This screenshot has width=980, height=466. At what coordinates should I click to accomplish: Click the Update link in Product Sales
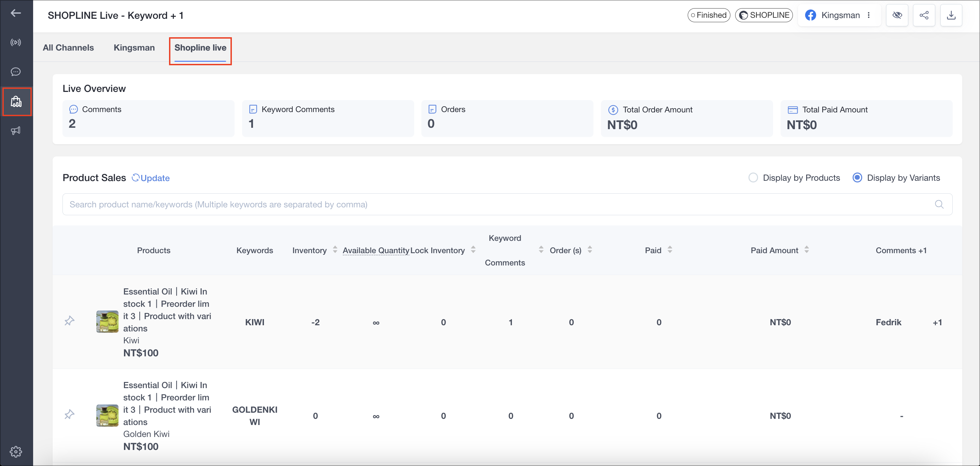pyautogui.click(x=151, y=178)
